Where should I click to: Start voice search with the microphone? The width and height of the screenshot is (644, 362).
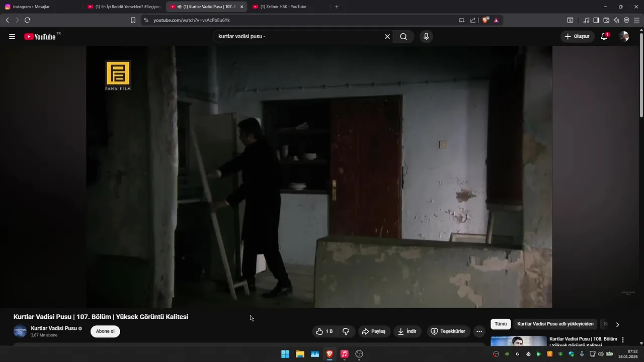coord(426,37)
